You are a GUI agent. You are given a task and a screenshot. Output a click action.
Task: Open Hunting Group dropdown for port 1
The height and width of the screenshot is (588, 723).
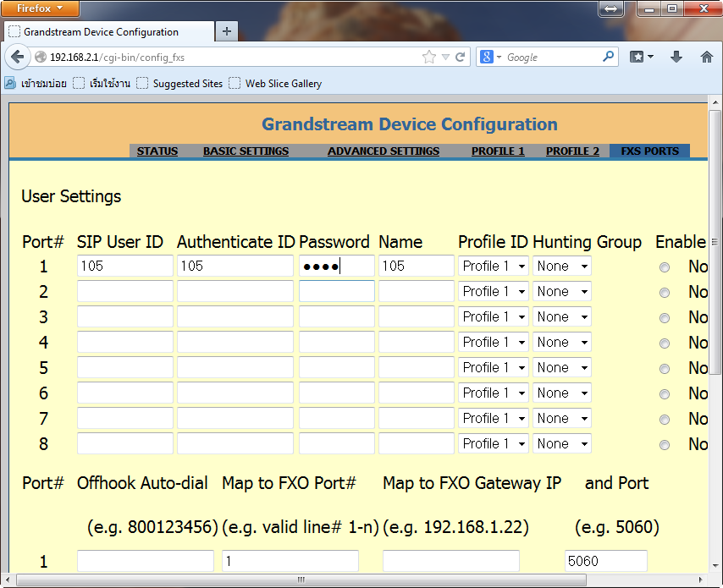(x=562, y=266)
